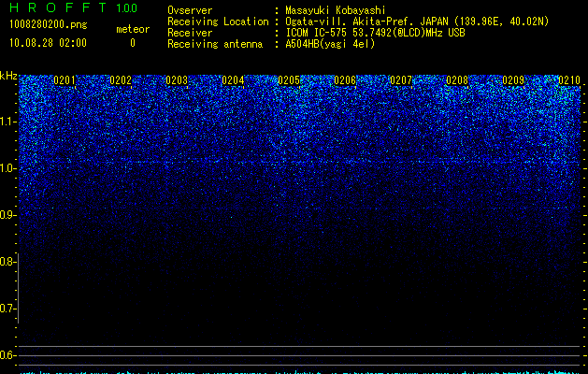Image resolution: width=588 pixels, height=374 pixels.
Task: Click the HROFFT 1.0.0 title text
Action: point(73,7)
